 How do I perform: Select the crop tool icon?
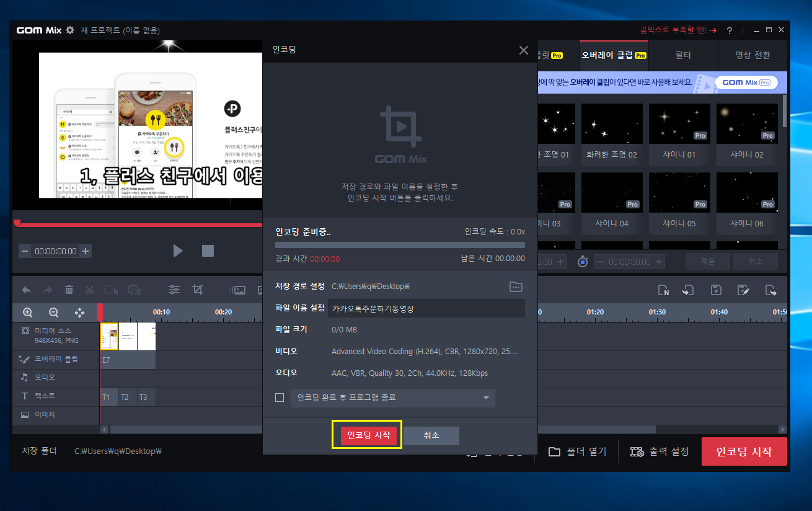pyautogui.click(x=198, y=290)
